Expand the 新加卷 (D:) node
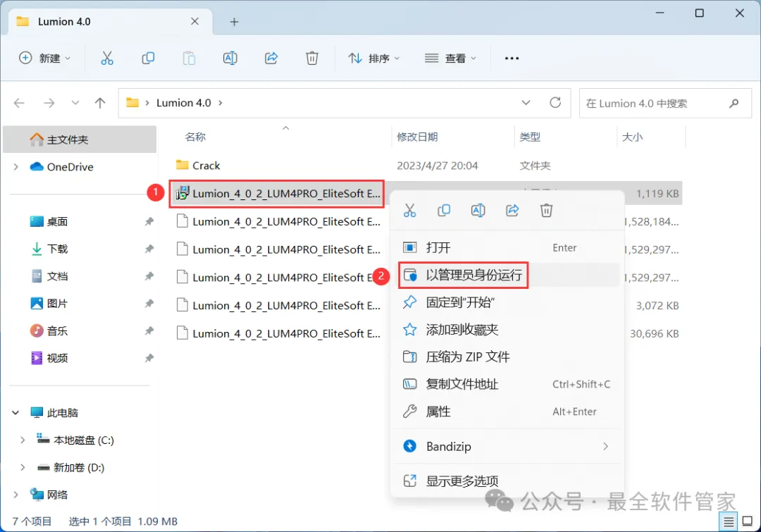Image resolution: width=761 pixels, height=532 pixels. point(23,467)
